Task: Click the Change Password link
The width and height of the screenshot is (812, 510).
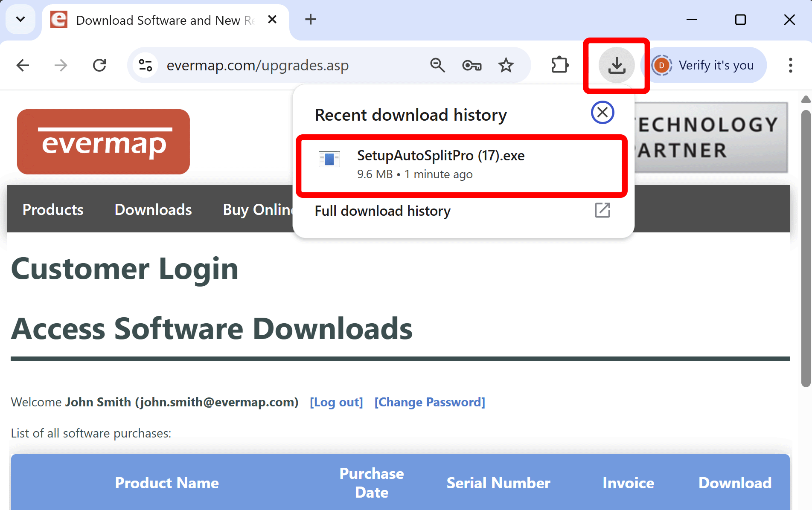Action: pyautogui.click(x=430, y=402)
